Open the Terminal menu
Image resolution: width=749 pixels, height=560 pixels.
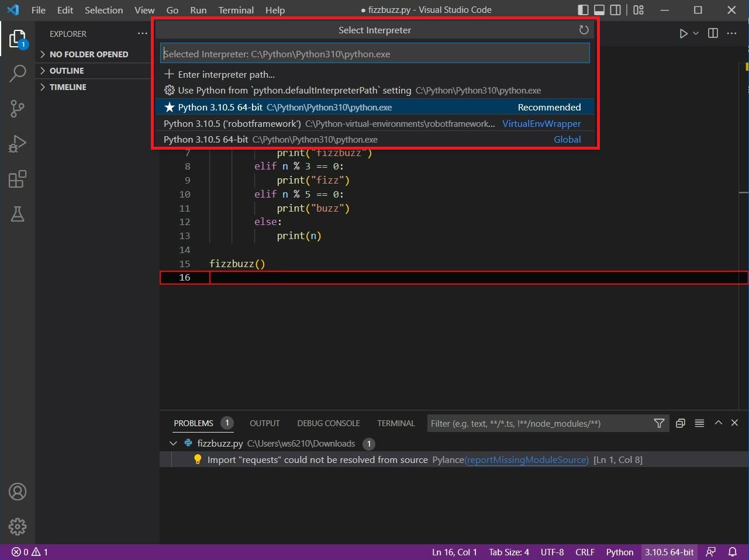coord(236,10)
